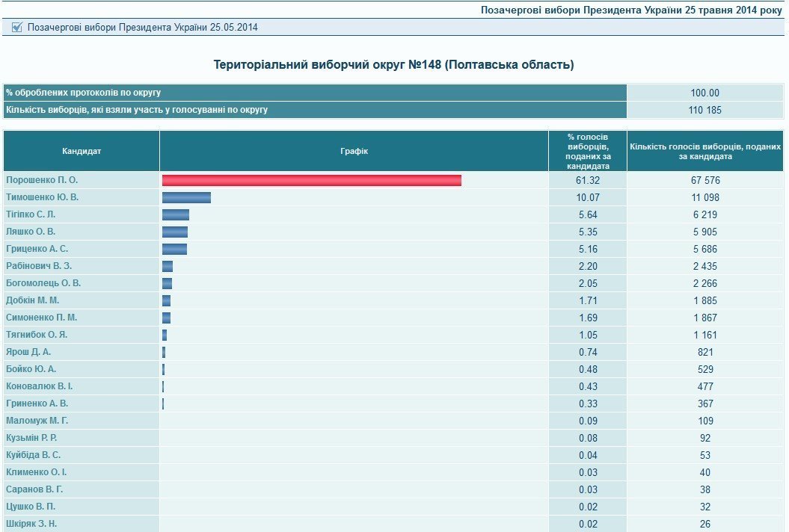789x532 pixels.
Task: Click candidate name Порошенко П. О.
Action: 42,180
